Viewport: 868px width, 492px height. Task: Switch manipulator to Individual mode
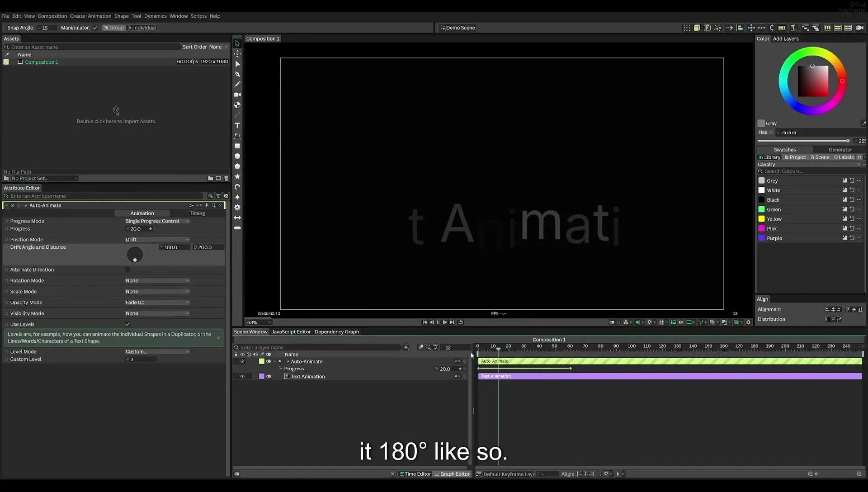click(x=142, y=28)
